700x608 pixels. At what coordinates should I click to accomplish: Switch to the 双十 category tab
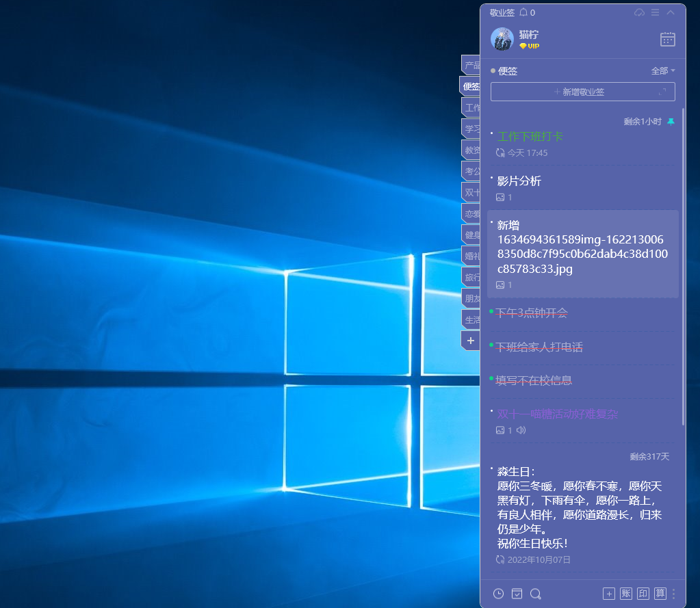(x=471, y=192)
